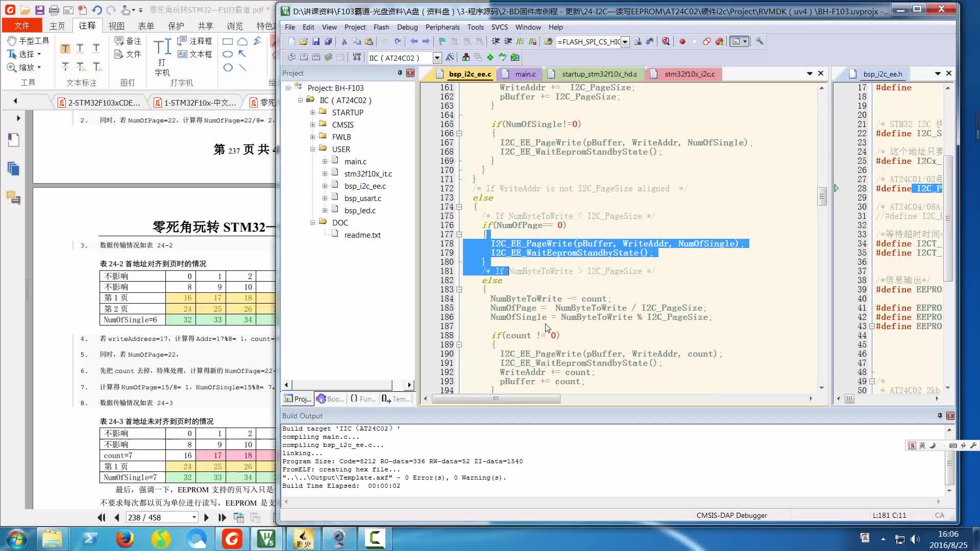Collapse the code fold at line 166
Image resolution: width=980 pixels, height=551 pixels.
tap(459, 134)
